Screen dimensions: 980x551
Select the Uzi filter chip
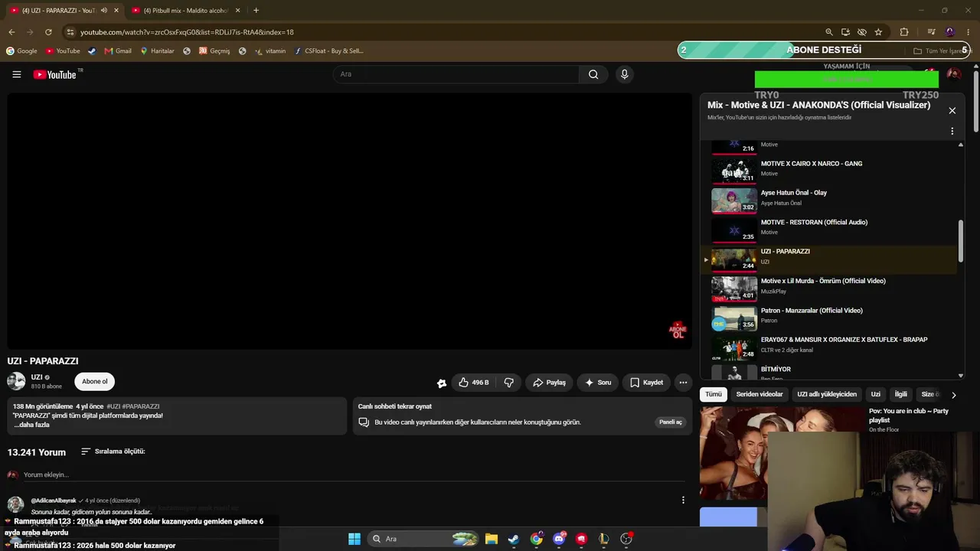pyautogui.click(x=876, y=394)
